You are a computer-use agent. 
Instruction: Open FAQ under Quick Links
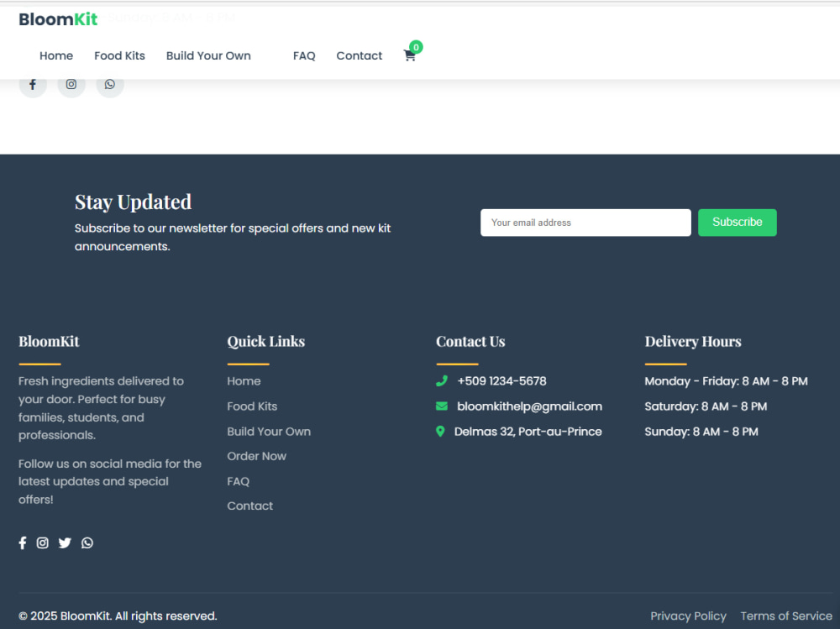(x=239, y=481)
